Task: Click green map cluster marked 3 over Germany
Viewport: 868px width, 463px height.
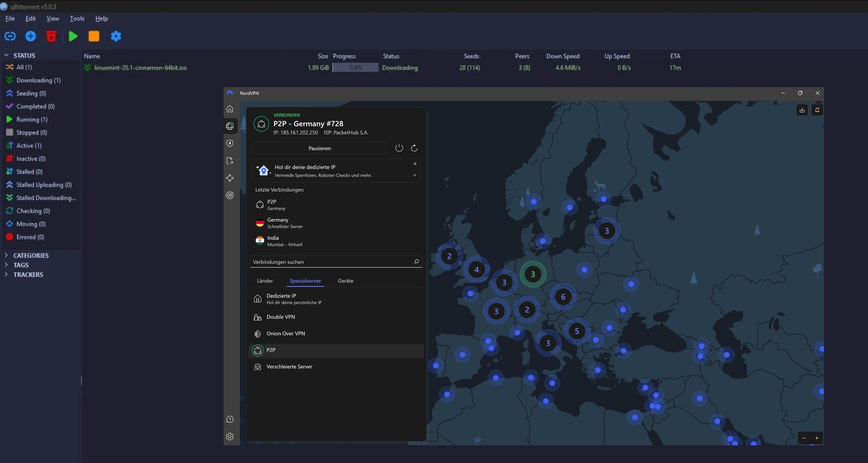Action: click(533, 275)
